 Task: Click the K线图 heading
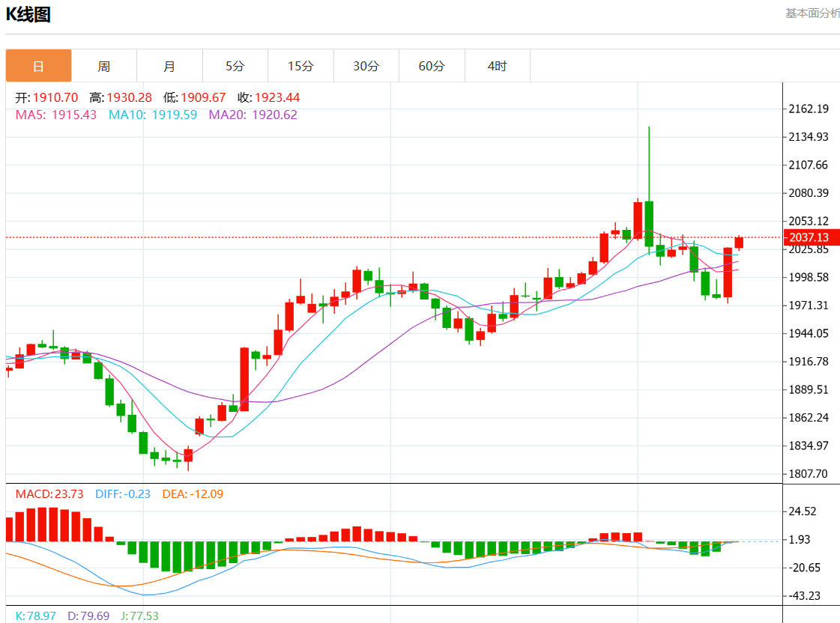[x=28, y=14]
